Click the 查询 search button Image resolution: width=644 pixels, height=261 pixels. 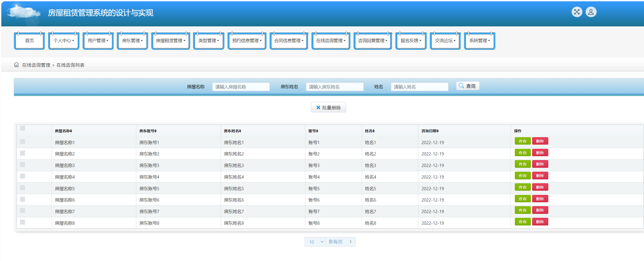tap(468, 86)
